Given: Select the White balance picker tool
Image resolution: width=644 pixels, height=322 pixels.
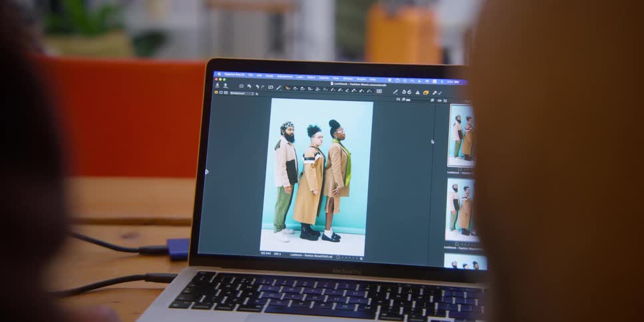Looking at the screenshot, I should click(361, 90).
